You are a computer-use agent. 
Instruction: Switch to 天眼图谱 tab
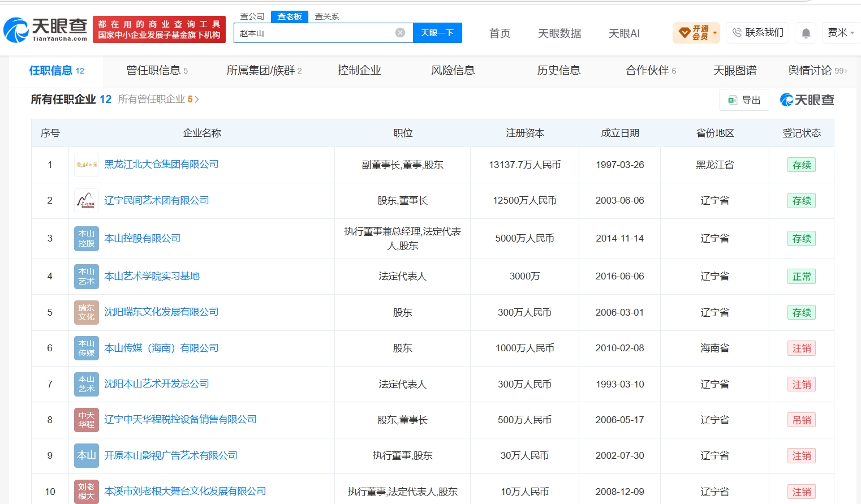[x=735, y=71]
